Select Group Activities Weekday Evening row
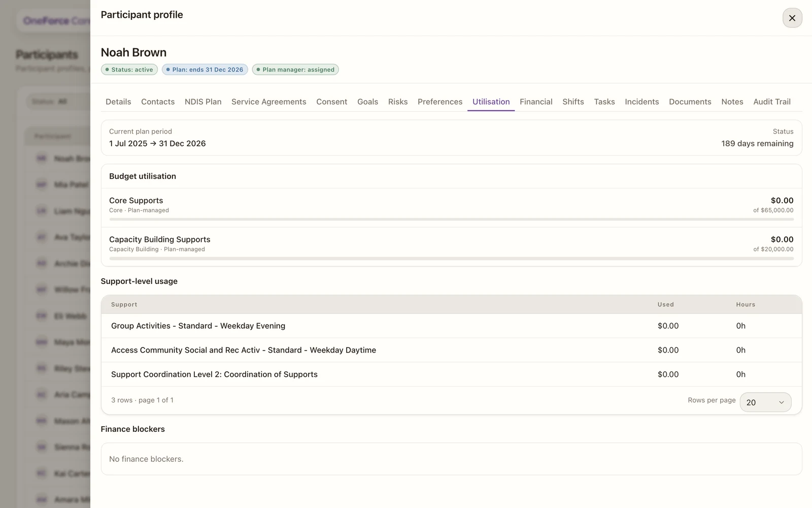The width and height of the screenshot is (812, 508). [451, 326]
